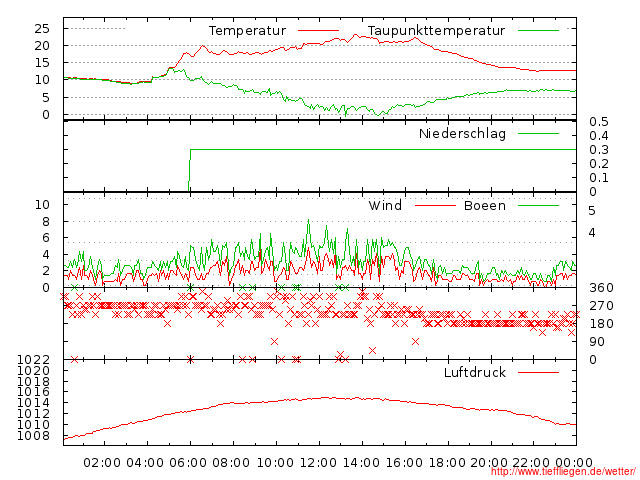Click the 180 wind direction axis value

pos(601,324)
